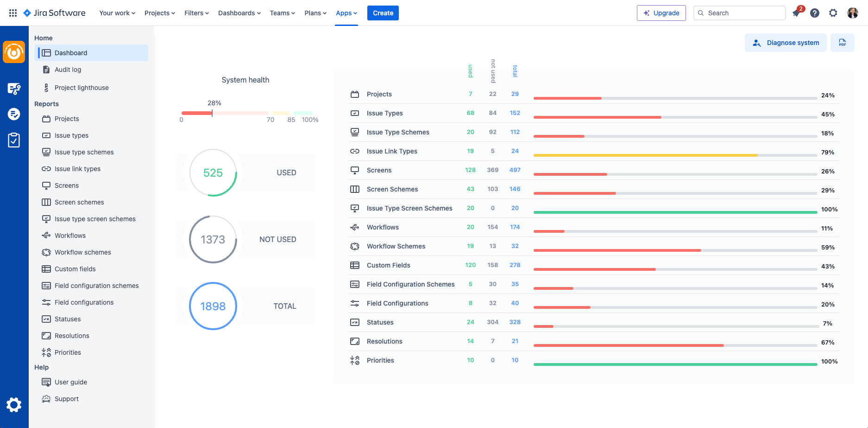This screenshot has height=428, width=868.
Task: Click the Search input field
Action: click(740, 13)
